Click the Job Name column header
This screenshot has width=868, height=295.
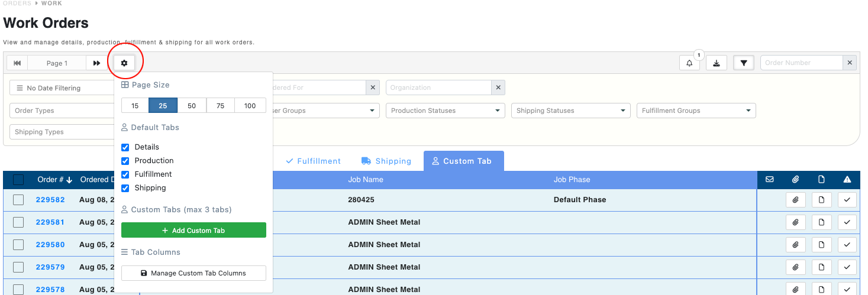[x=366, y=180]
